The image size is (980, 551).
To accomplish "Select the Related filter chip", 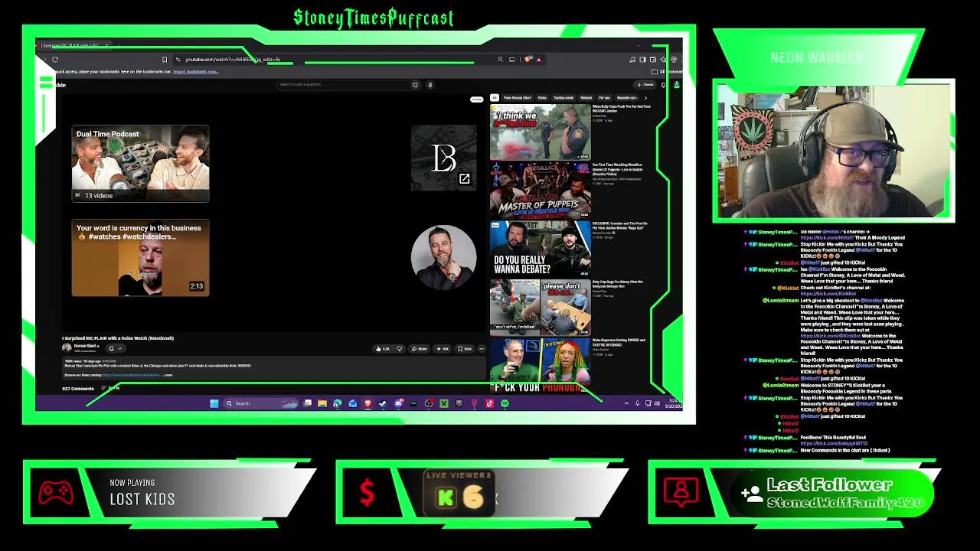I will tap(586, 98).
